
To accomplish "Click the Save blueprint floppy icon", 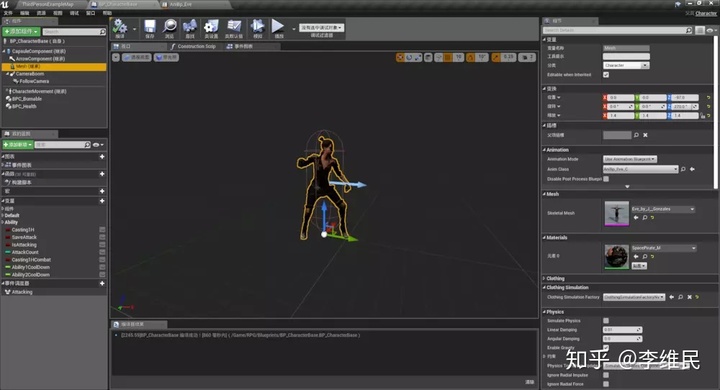I will click(x=150, y=27).
